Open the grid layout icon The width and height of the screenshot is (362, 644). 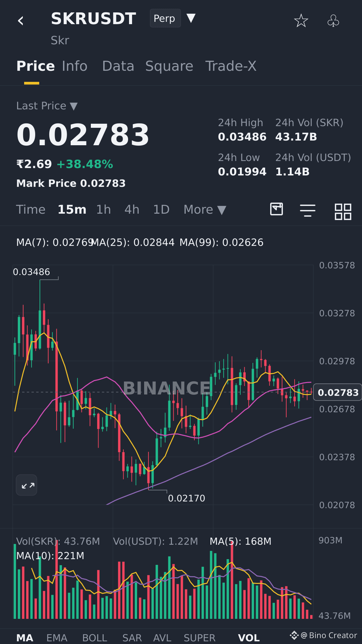click(343, 212)
